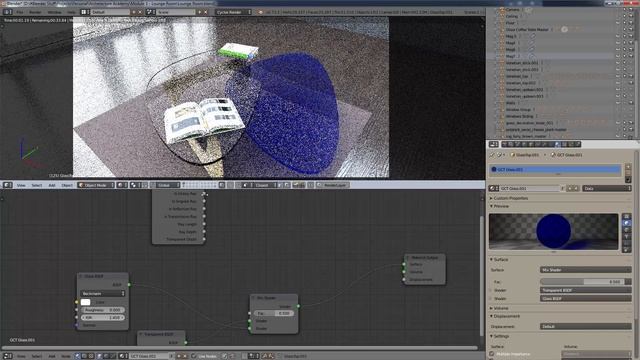Select hair strands preview shape icon
The height and width of the screenshot is (360, 640).
click(x=627, y=243)
